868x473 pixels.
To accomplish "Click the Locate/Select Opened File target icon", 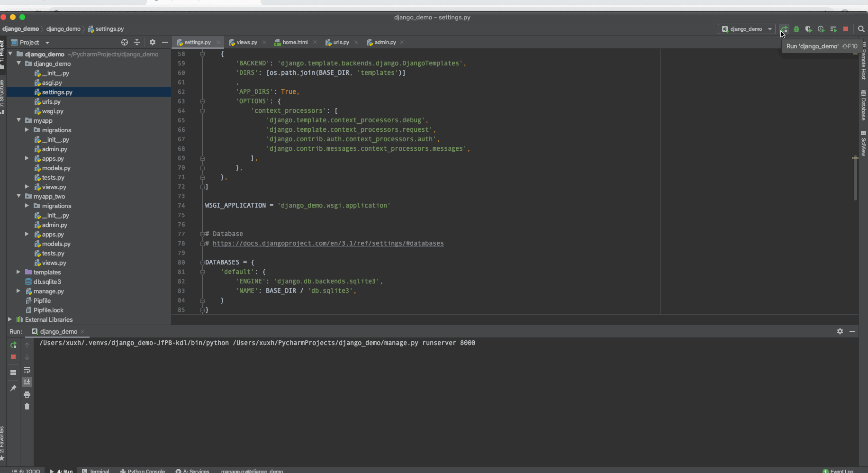I will coord(125,42).
